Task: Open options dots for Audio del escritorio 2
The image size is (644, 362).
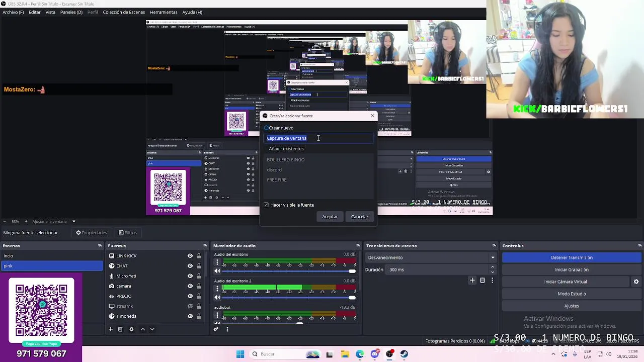Action: (217, 289)
